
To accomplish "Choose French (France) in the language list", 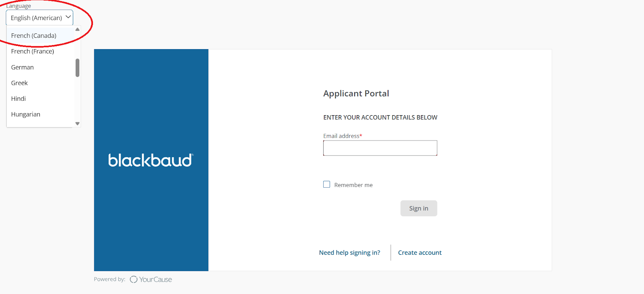I will point(33,52).
